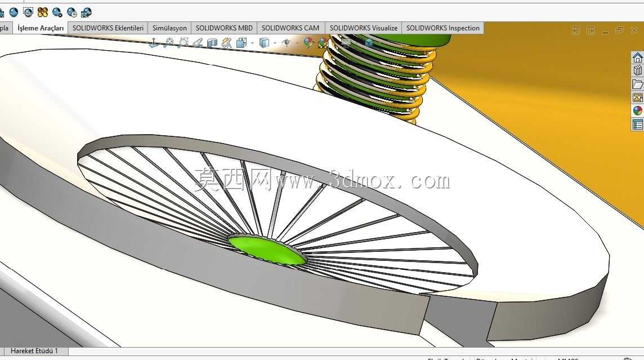The height and width of the screenshot is (360, 644).
Task: Click Previous View icon in view toolbar
Action: tap(198, 43)
